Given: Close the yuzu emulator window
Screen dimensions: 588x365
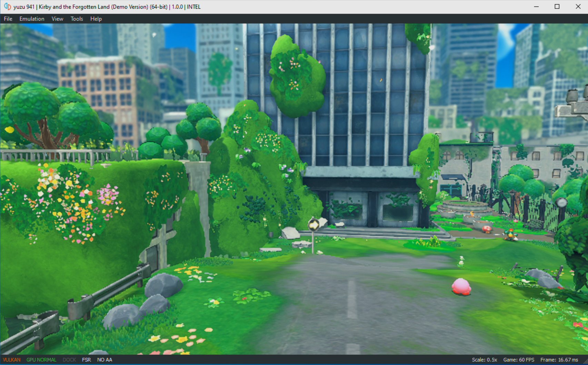Looking at the screenshot, I should click(x=578, y=7).
